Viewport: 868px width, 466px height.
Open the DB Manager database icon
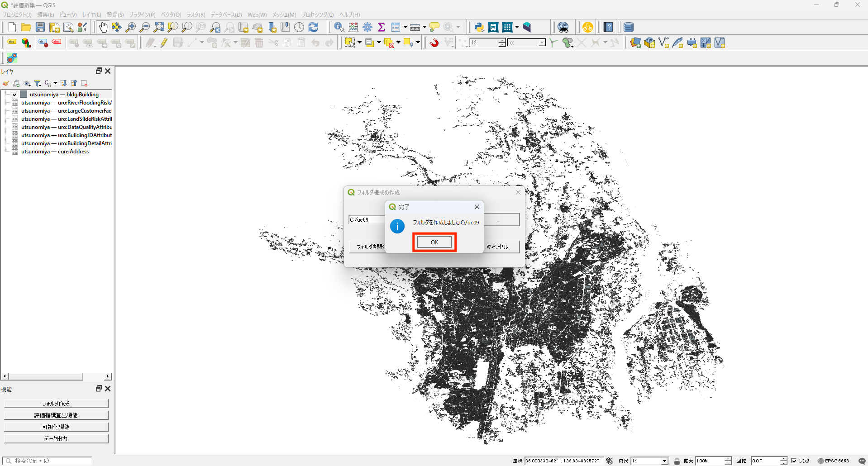pyautogui.click(x=629, y=27)
